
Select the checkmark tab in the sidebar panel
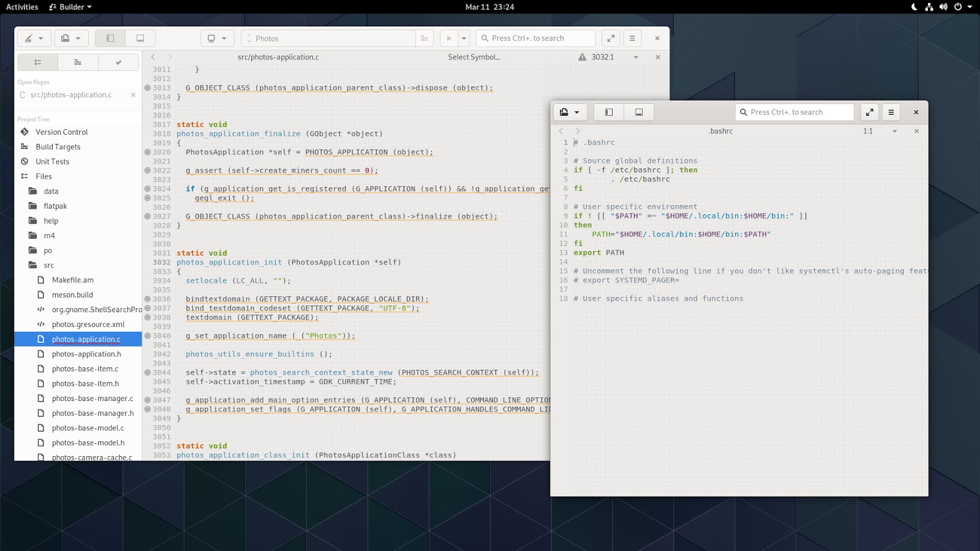[x=118, y=62]
